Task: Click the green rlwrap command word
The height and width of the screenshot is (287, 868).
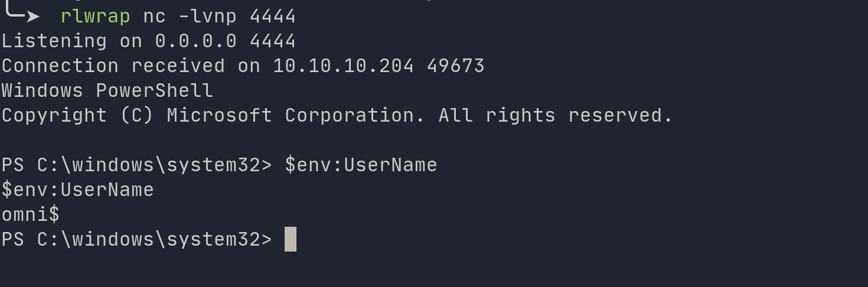Action: coord(95,16)
